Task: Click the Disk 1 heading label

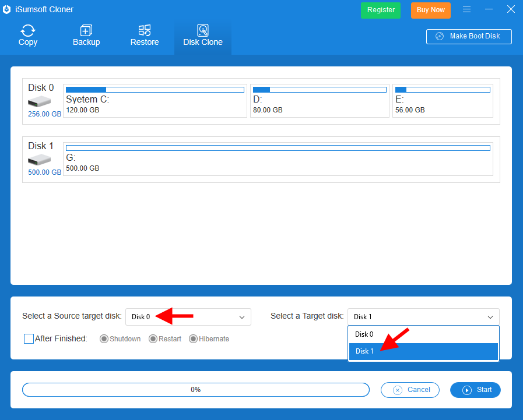Action: click(x=41, y=146)
